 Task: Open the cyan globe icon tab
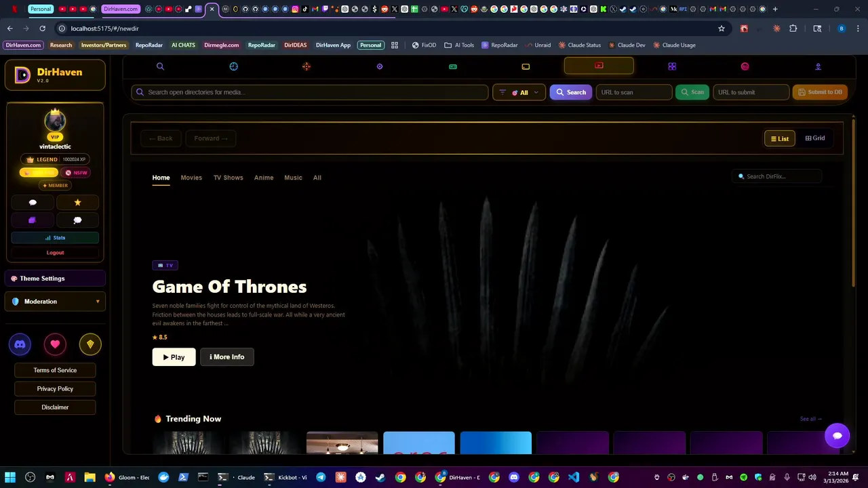click(x=233, y=66)
